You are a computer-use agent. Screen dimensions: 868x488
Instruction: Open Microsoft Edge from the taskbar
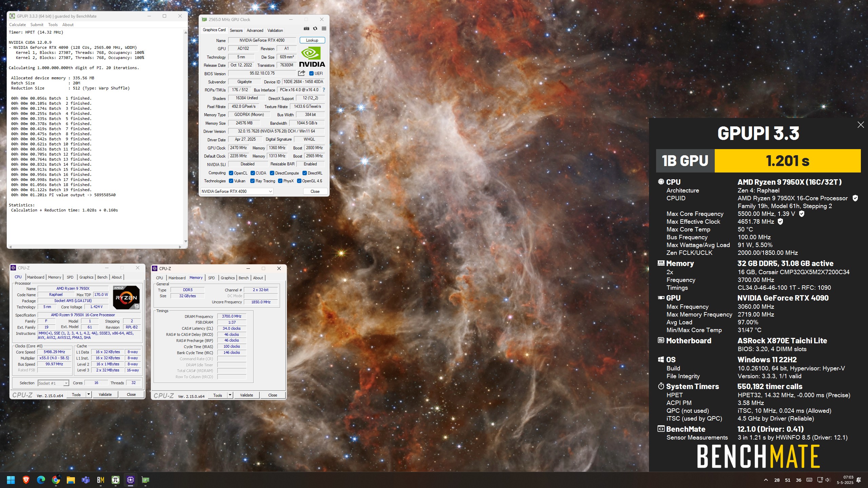[41, 480]
